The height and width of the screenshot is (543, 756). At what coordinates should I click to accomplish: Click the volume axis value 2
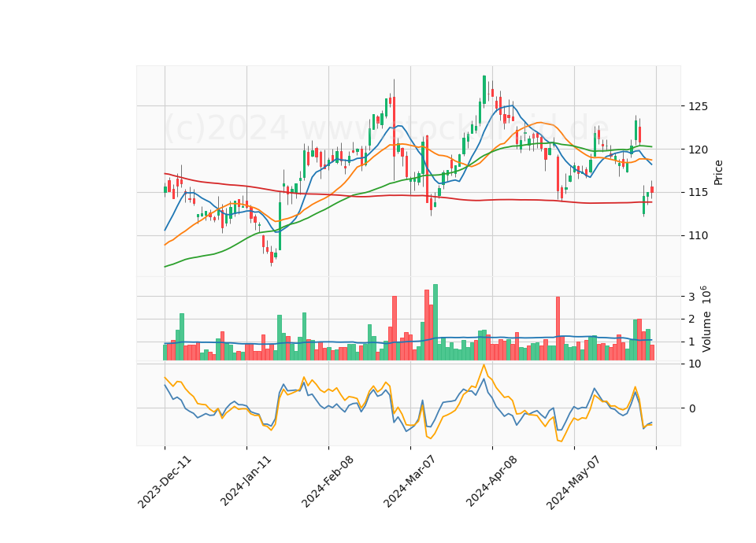691,320
